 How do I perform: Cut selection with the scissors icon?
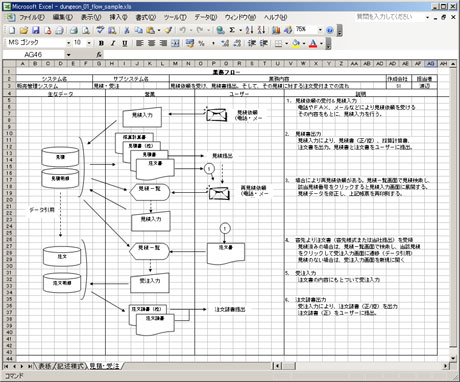pyautogui.click(x=127, y=30)
